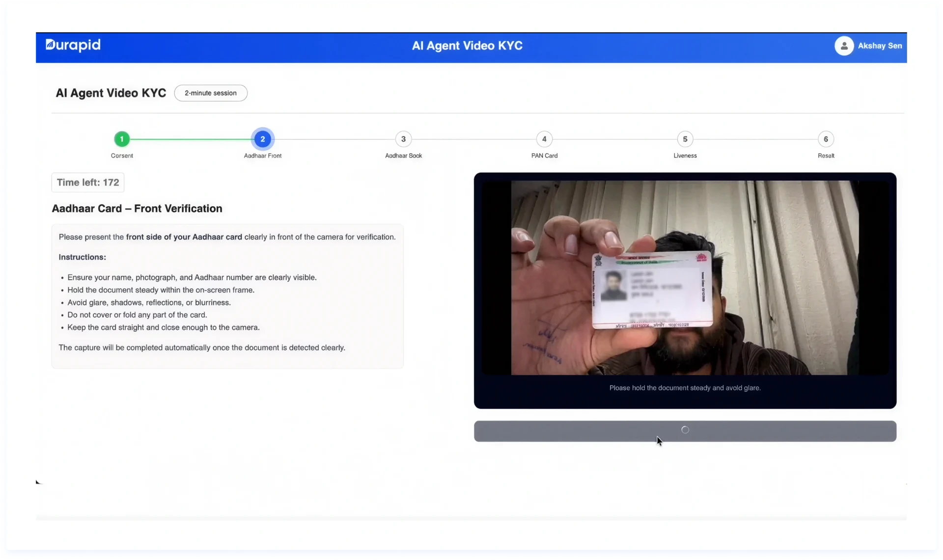This screenshot has height=560, width=943.
Task: Select step 5 Liveness circle
Action: pos(685,139)
